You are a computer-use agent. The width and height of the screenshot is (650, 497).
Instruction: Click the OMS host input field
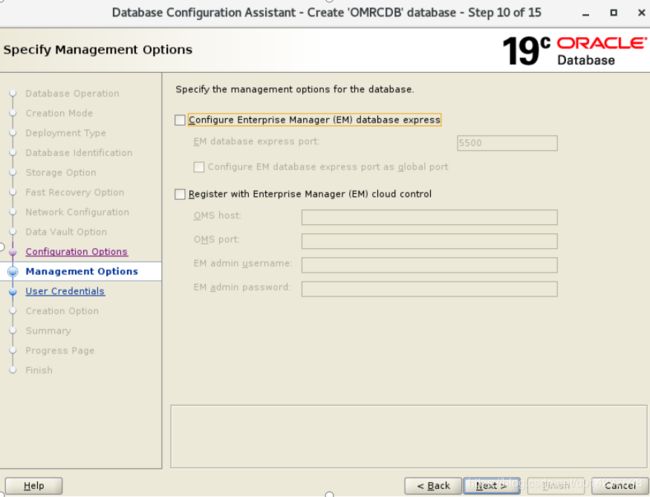429,217
